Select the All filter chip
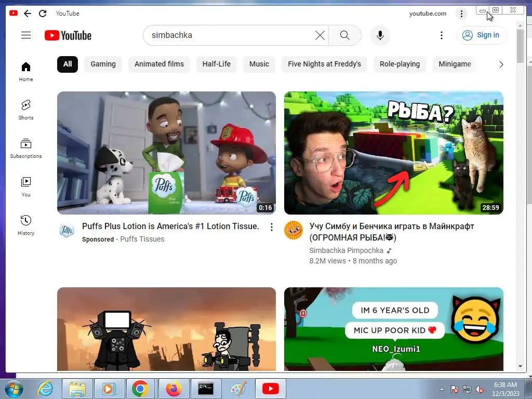Screen dimensions: 532x399 (68, 64)
